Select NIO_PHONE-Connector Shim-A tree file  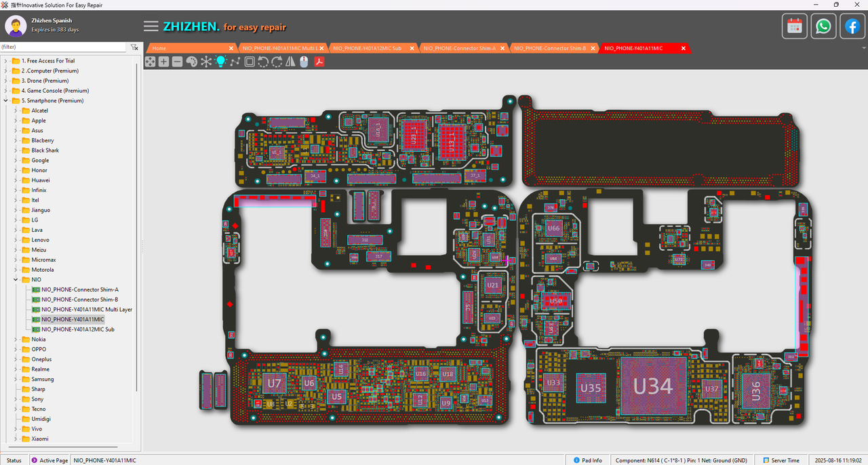pos(79,289)
